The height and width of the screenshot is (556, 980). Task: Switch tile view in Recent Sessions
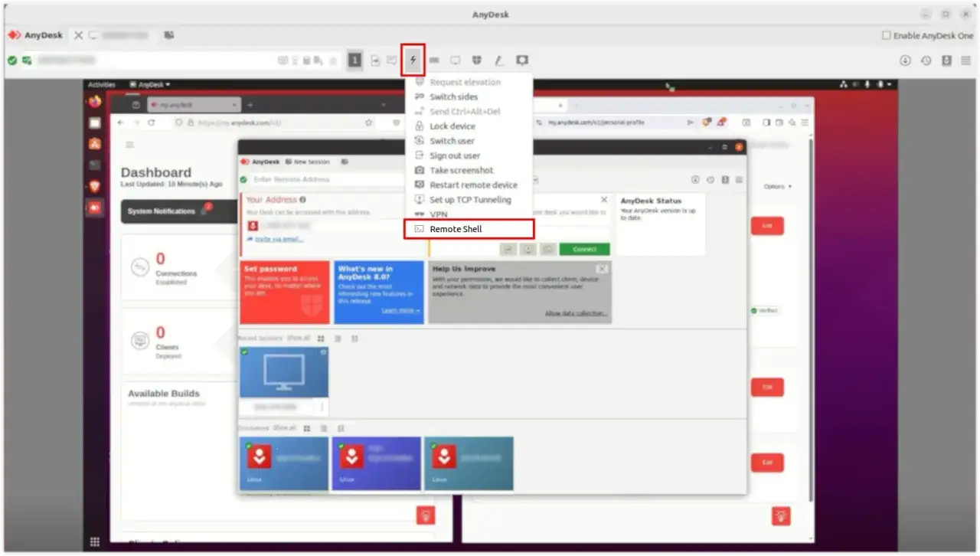(321, 338)
